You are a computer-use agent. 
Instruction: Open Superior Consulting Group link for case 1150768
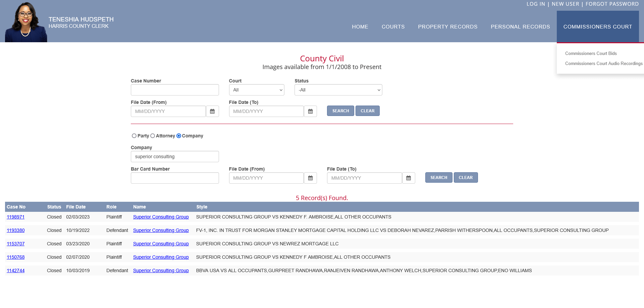(161, 257)
